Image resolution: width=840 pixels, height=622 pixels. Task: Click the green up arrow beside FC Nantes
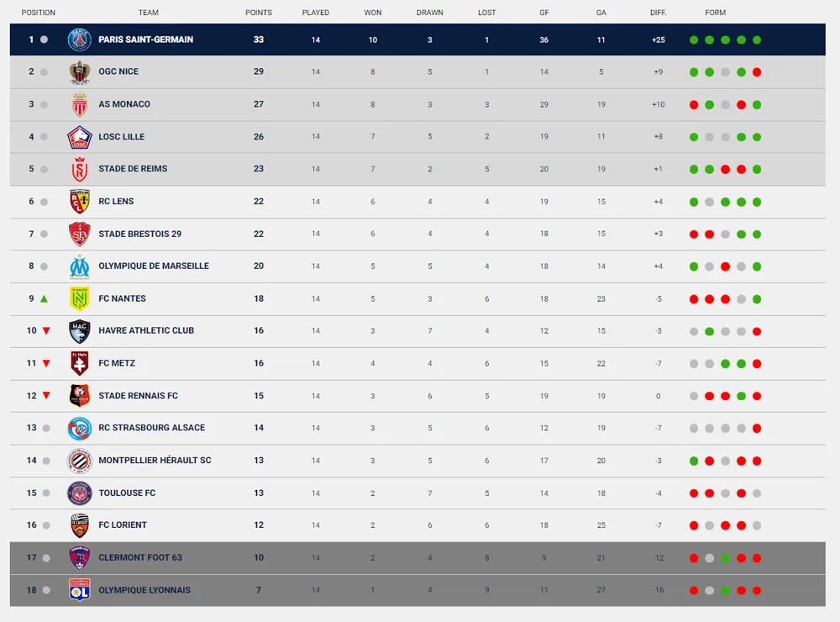[45, 298]
